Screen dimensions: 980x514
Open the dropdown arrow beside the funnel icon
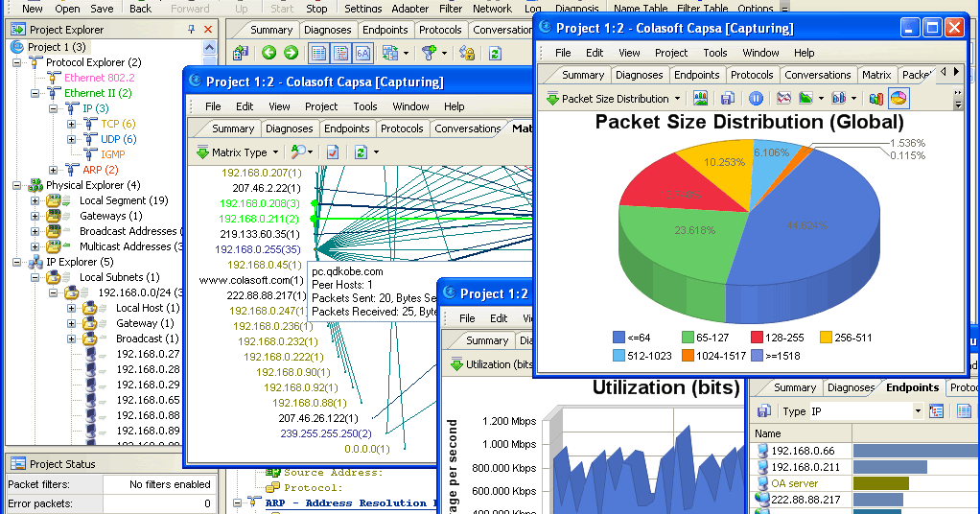pos(444,53)
